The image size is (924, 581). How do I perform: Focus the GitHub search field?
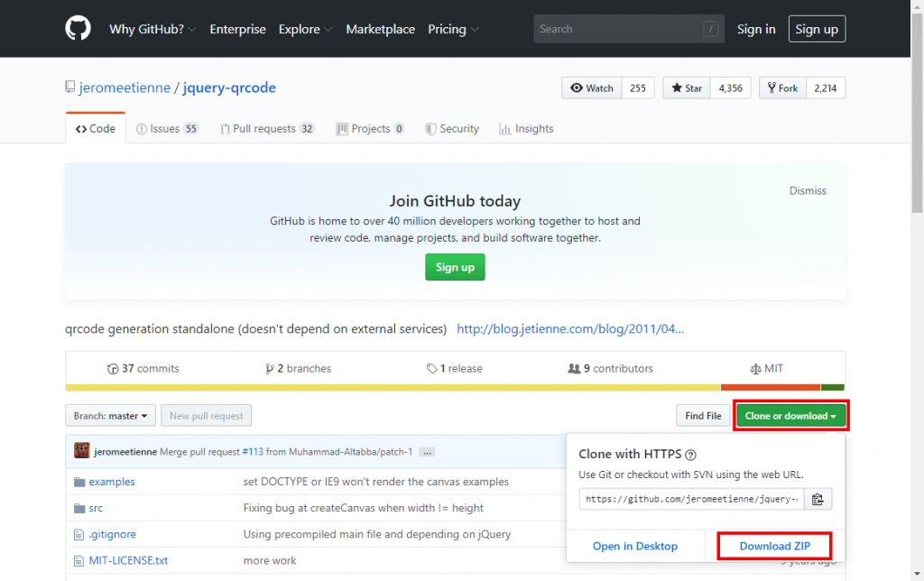click(618, 29)
